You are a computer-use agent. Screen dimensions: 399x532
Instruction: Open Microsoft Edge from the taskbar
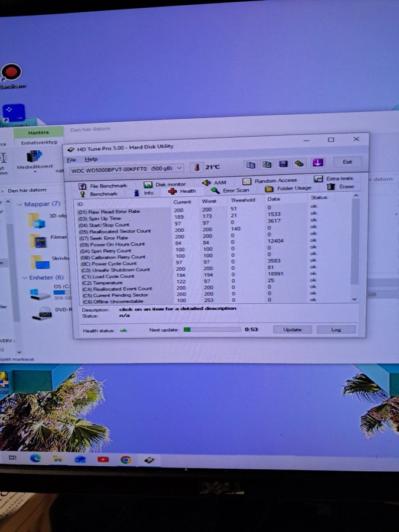[35, 458]
